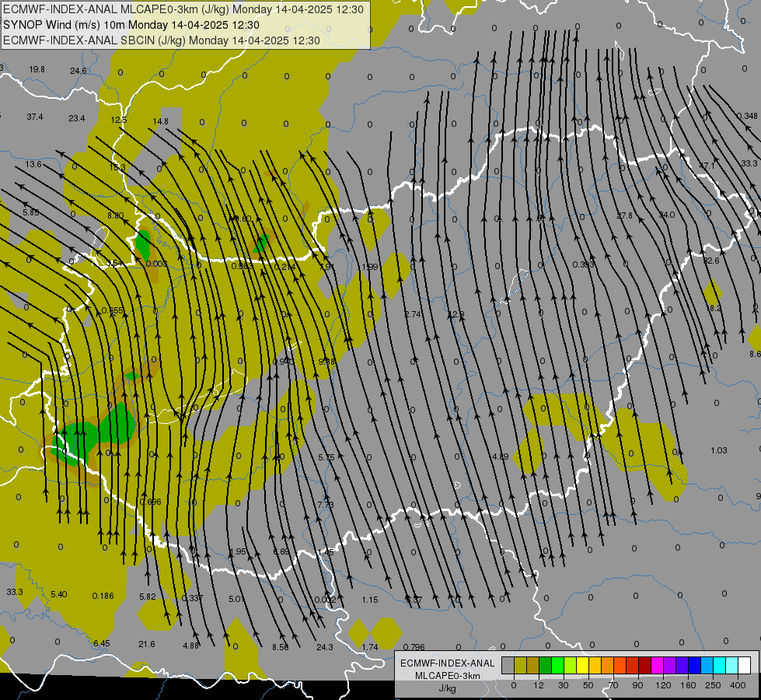761x700 pixels.
Task: Click the 'J/kg' unit label in the legend
Action: pos(448,688)
